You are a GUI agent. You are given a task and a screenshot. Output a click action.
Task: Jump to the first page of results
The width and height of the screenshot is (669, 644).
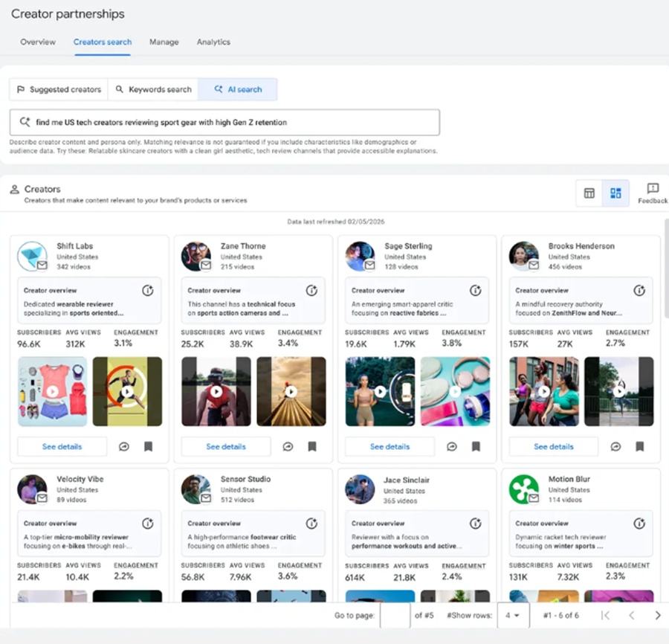(605, 615)
